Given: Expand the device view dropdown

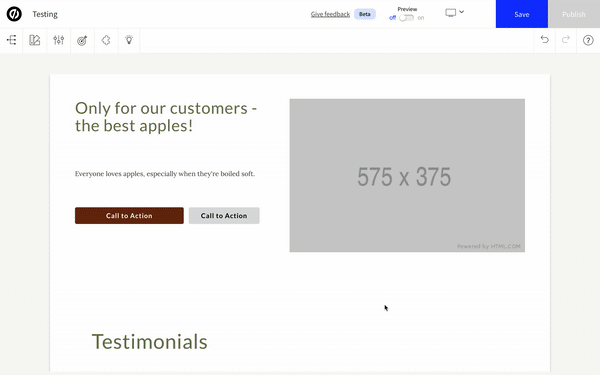Looking at the screenshot, I should click(x=455, y=13).
